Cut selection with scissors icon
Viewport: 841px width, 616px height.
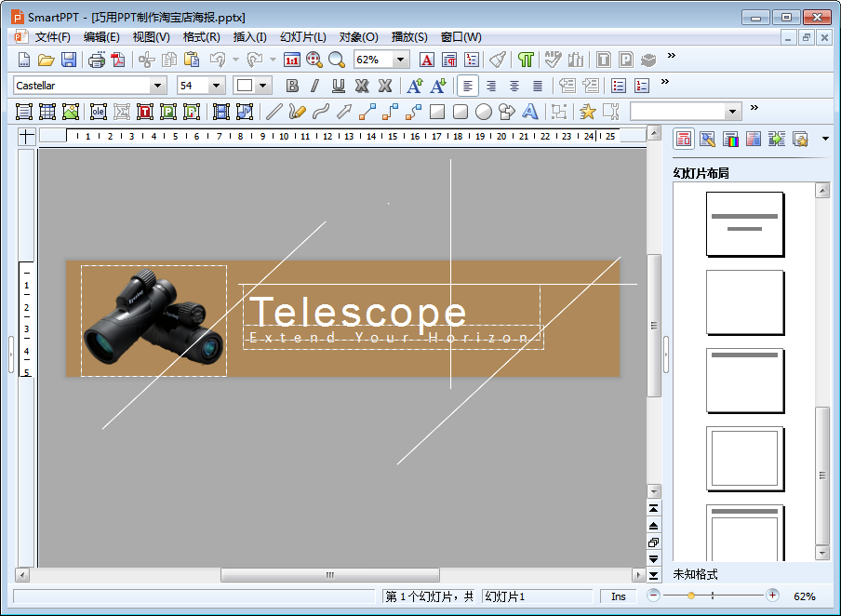point(146,60)
